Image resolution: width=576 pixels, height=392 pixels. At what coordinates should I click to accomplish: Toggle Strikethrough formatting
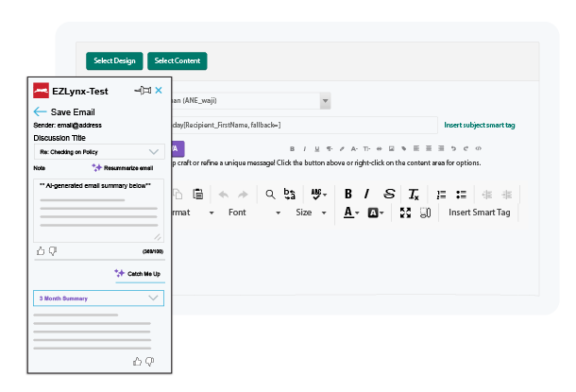[389, 194]
